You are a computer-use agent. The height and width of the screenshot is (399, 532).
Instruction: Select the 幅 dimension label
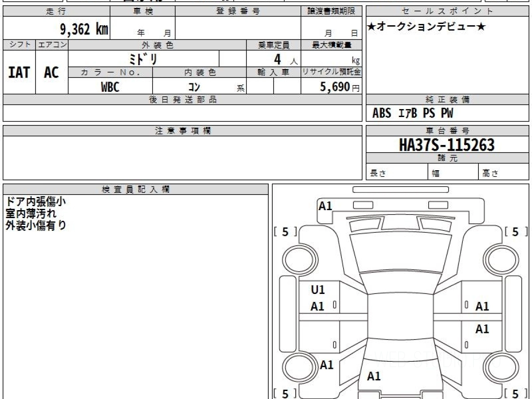click(436, 174)
